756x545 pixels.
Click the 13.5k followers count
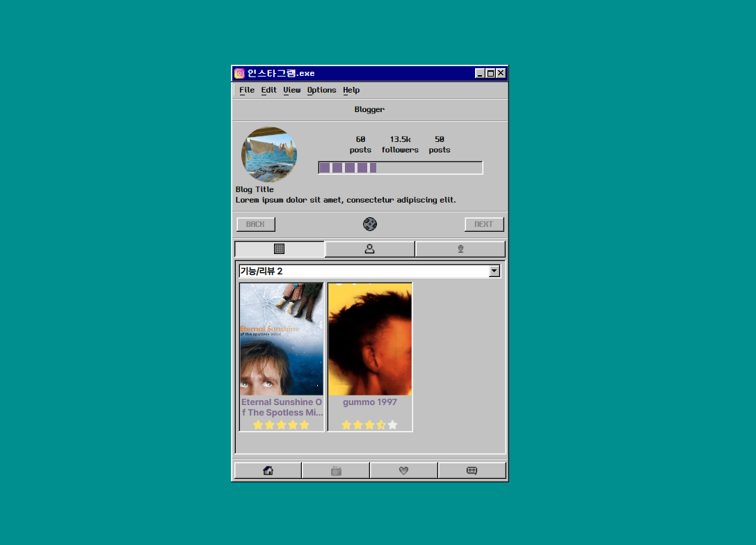point(400,144)
